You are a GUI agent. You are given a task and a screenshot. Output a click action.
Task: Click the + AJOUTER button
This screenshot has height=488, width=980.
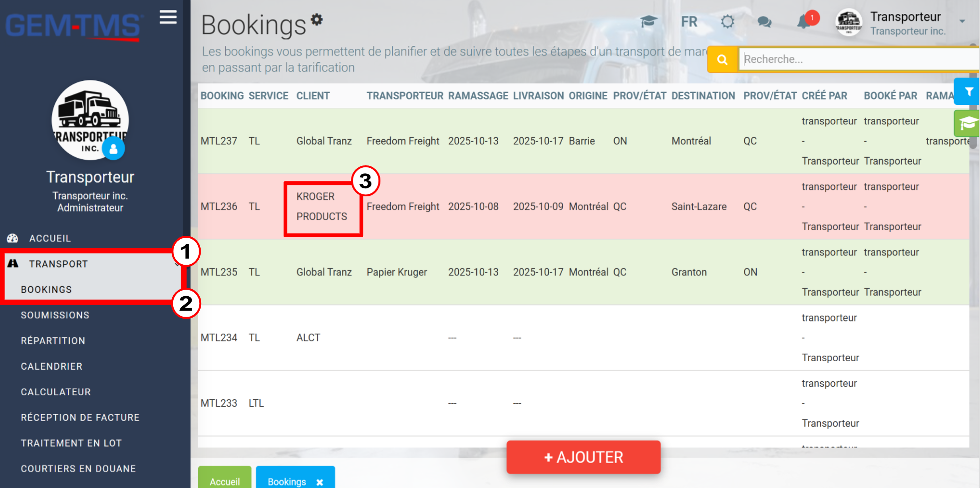pos(583,457)
